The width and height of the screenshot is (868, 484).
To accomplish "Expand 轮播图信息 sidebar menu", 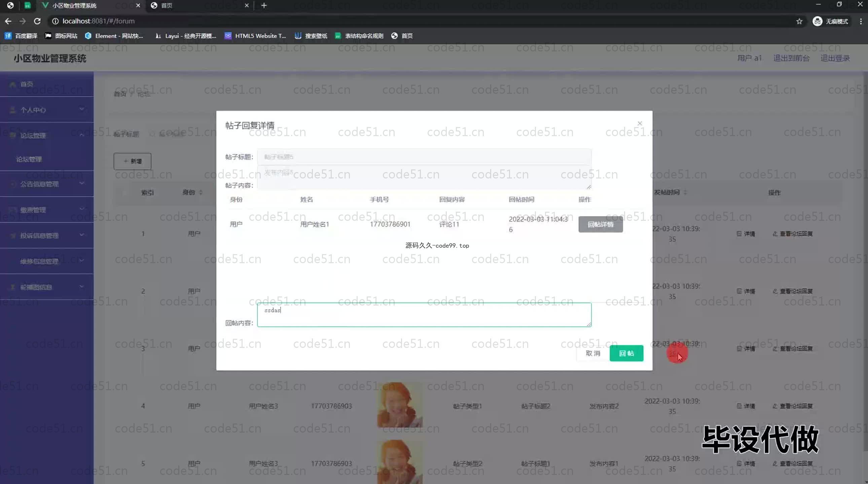I will click(47, 287).
